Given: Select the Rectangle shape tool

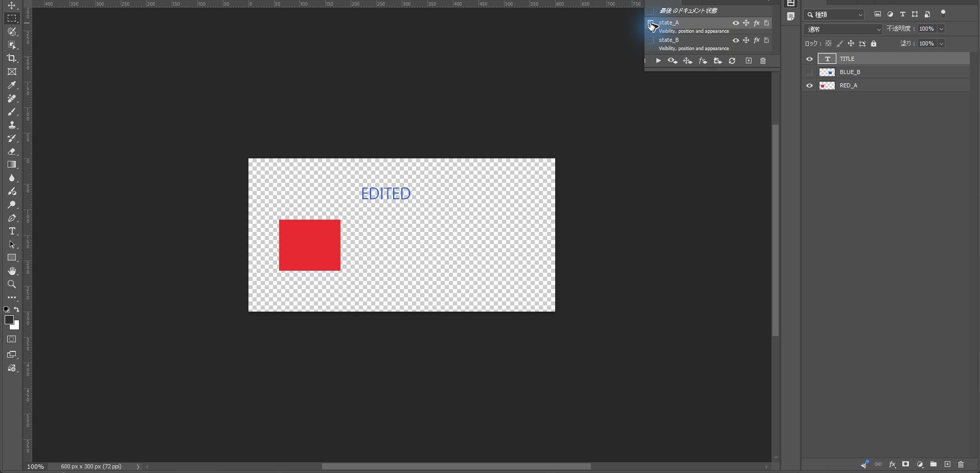Looking at the screenshot, I should pos(12,257).
